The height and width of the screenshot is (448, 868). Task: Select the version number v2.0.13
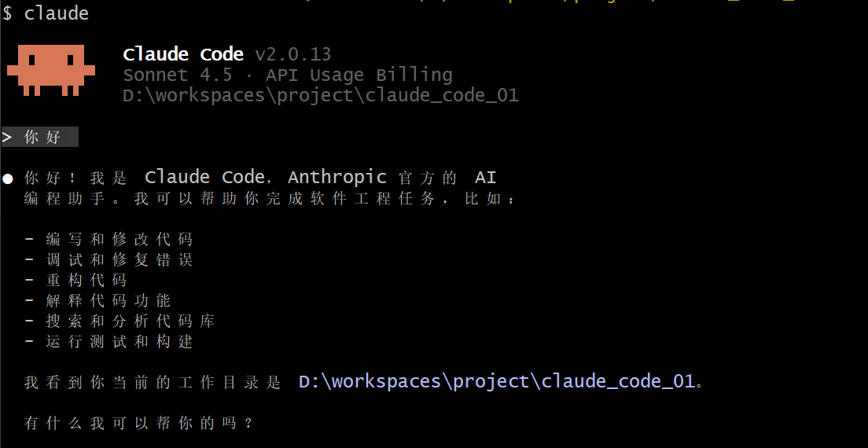tap(292, 54)
